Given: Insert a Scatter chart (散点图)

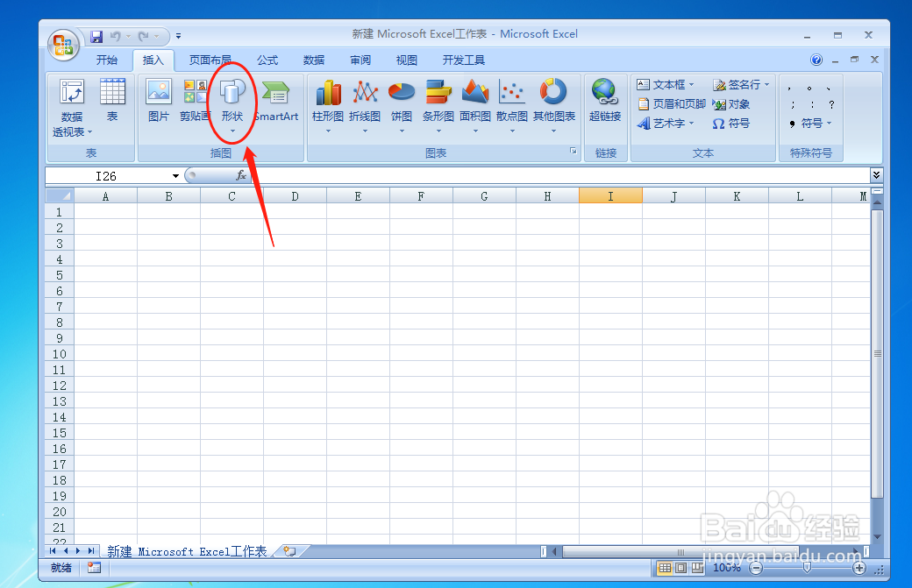Looking at the screenshot, I should [x=512, y=105].
